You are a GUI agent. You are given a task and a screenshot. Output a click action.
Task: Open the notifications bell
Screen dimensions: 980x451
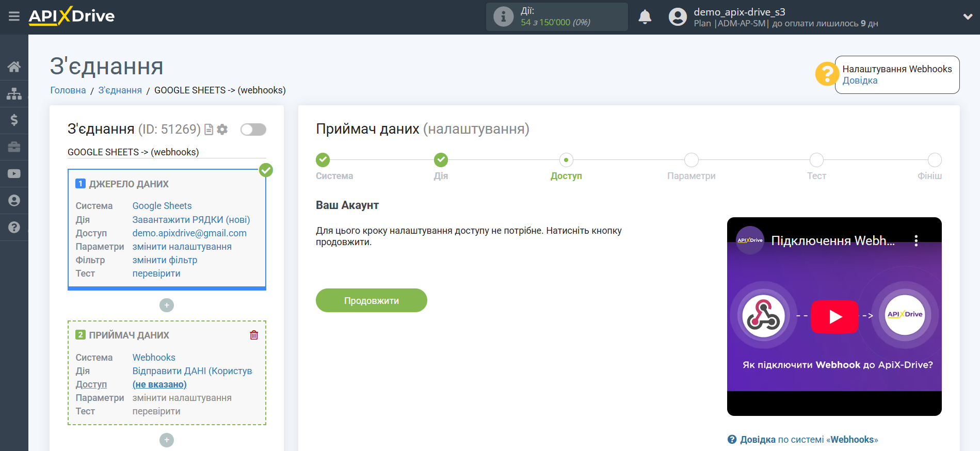tap(645, 17)
